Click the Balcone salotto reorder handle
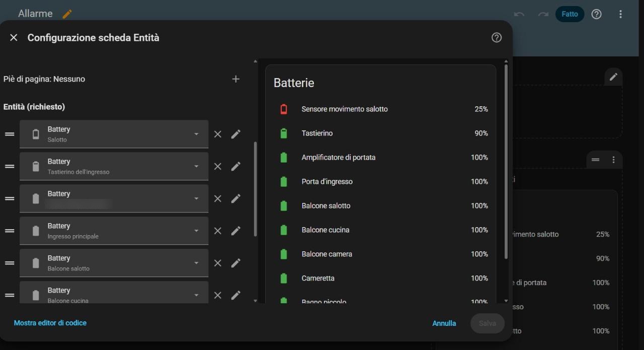Screen dimensions: 644x350 click(10, 263)
